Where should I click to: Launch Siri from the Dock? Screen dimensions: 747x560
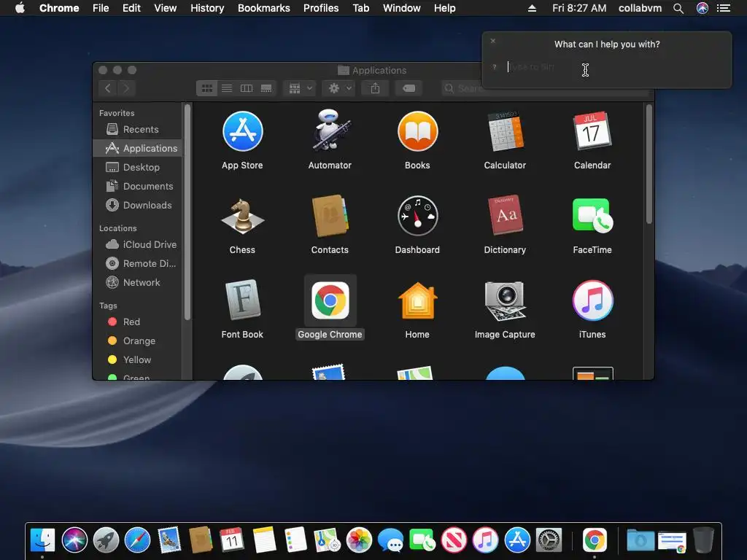[x=74, y=540]
